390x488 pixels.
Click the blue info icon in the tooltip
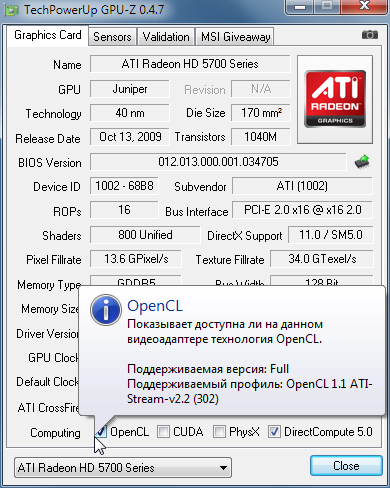click(x=106, y=310)
